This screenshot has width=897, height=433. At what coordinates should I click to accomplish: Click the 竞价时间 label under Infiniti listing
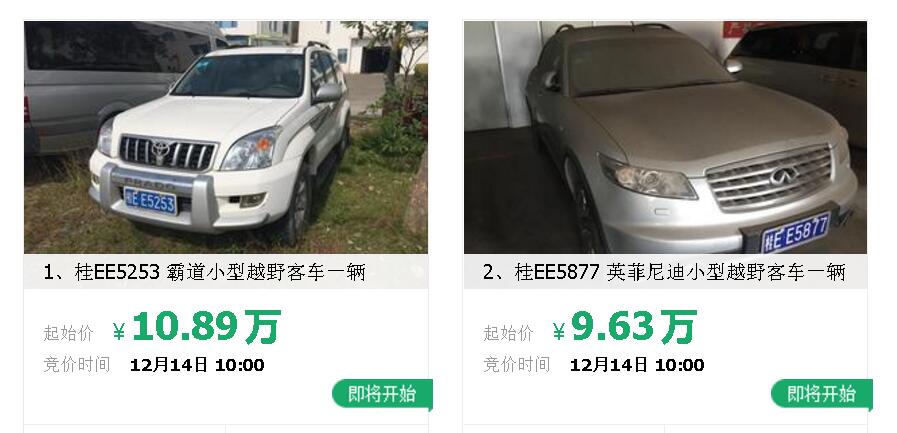(x=517, y=364)
